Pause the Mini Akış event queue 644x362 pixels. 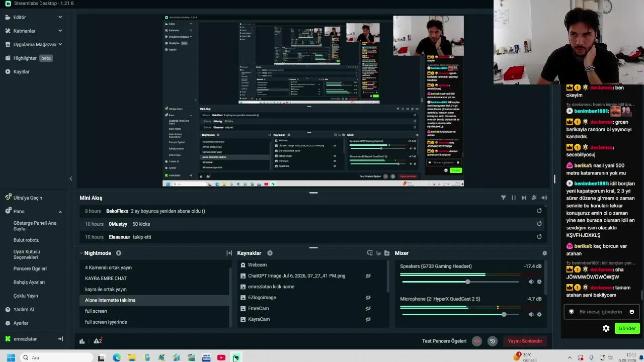point(513,198)
